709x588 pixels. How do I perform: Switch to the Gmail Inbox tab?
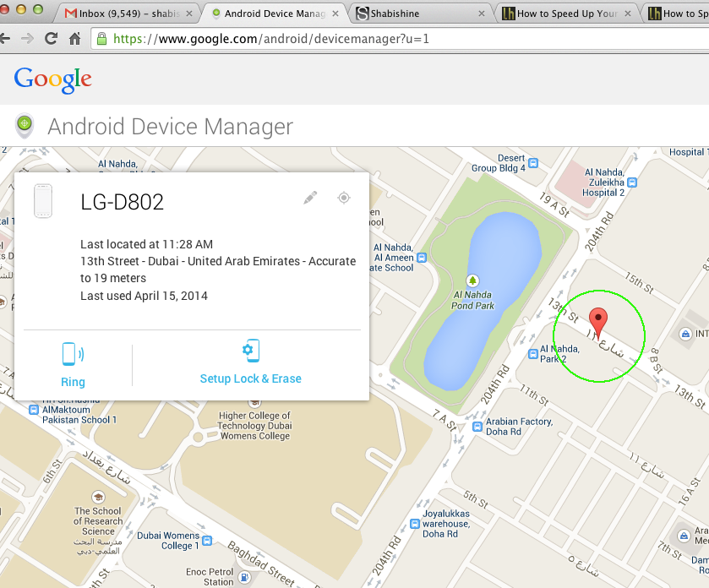128,14
